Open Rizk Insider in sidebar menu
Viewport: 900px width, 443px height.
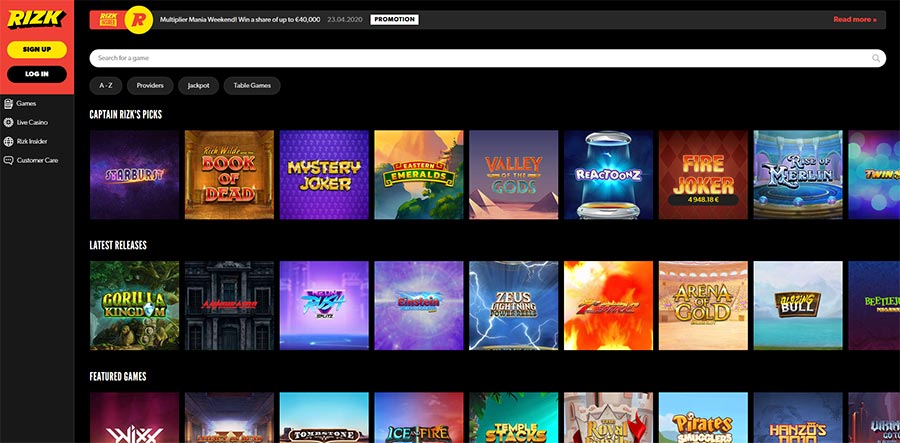[32, 141]
